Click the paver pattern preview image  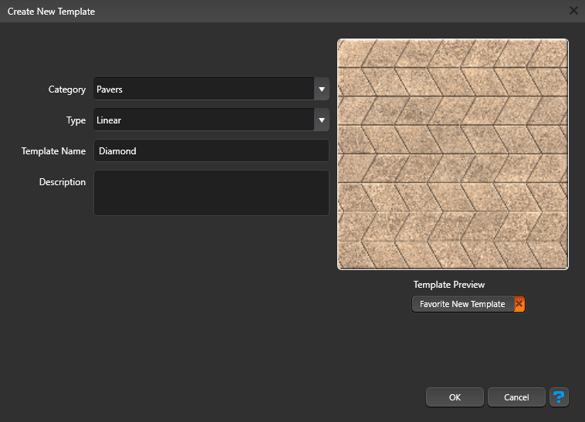pyautogui.click(x=453, y=154)
